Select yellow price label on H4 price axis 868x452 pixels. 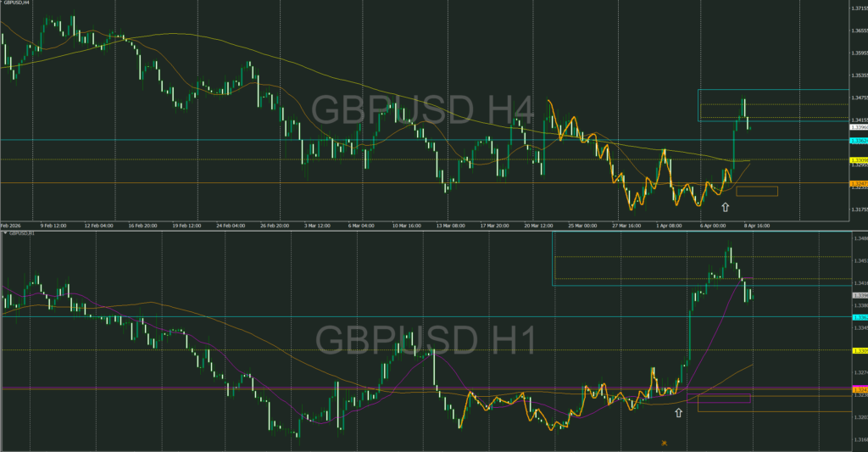tap(856, 159)
